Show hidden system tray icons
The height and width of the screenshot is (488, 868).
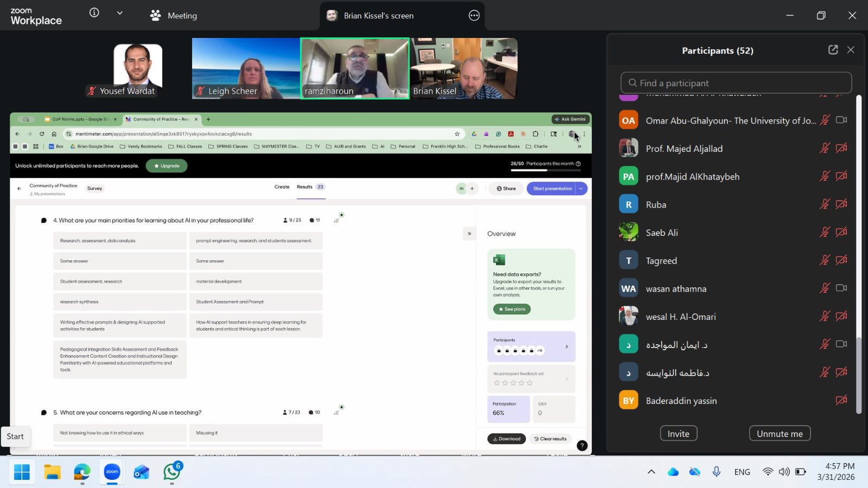pyautogui.click(x=652, y=472)
